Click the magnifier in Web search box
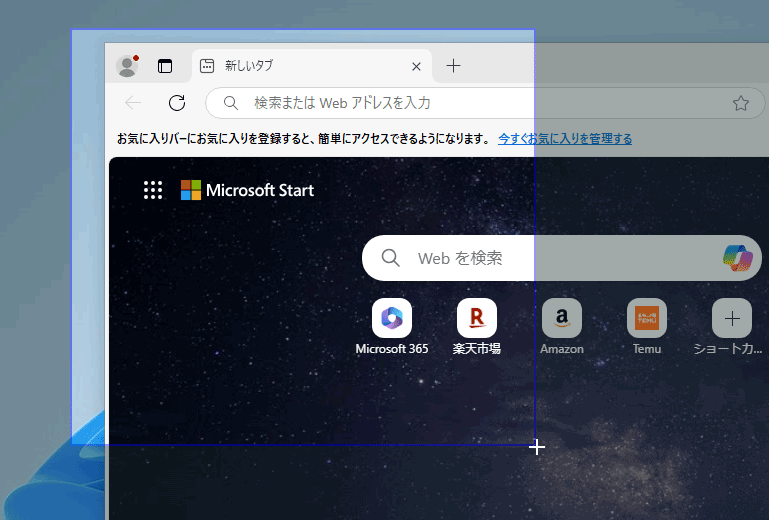Screen dimensions: 769x520 pyautogui.click(x=390, y=258)
